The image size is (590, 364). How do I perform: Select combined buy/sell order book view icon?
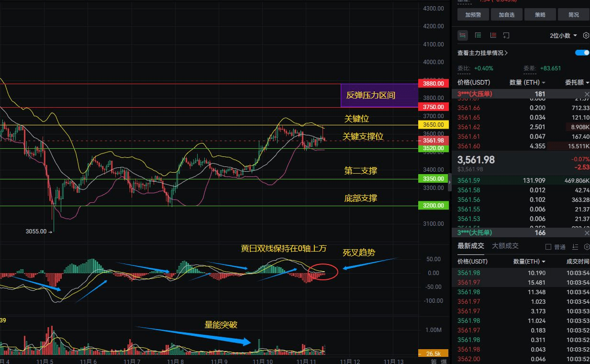tap(463, 35)
